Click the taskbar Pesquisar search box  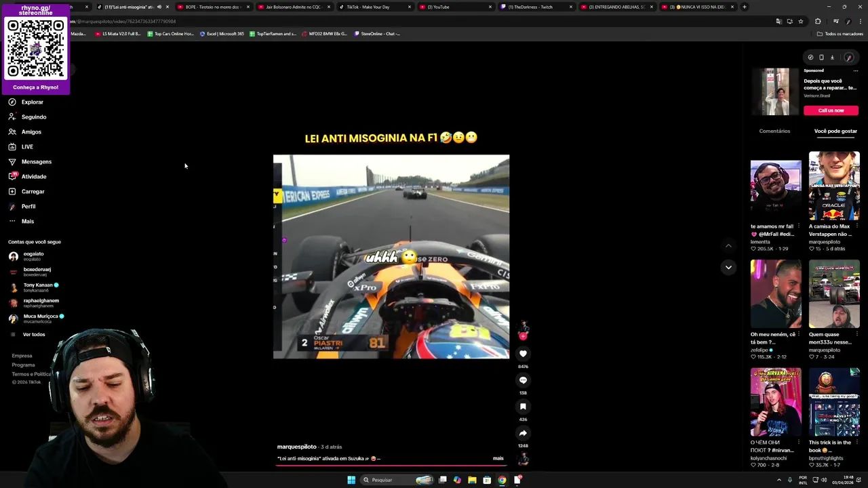(x=397, y=480)
